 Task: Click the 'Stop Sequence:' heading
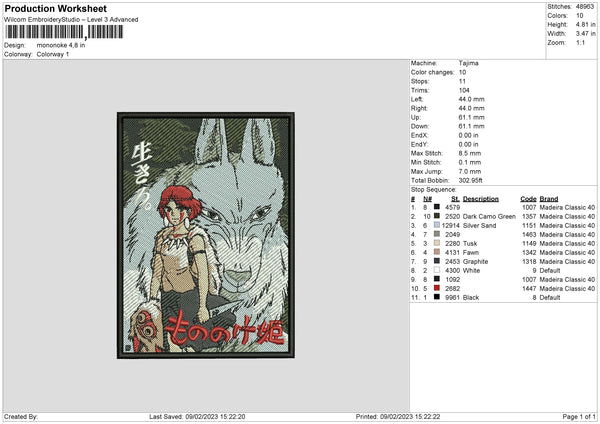tap(434, 190)
